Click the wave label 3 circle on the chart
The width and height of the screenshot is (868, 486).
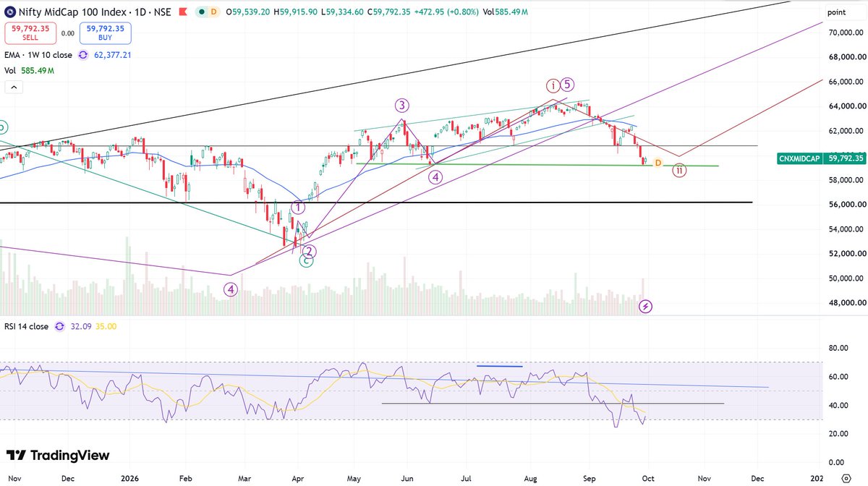click(403, 105)
